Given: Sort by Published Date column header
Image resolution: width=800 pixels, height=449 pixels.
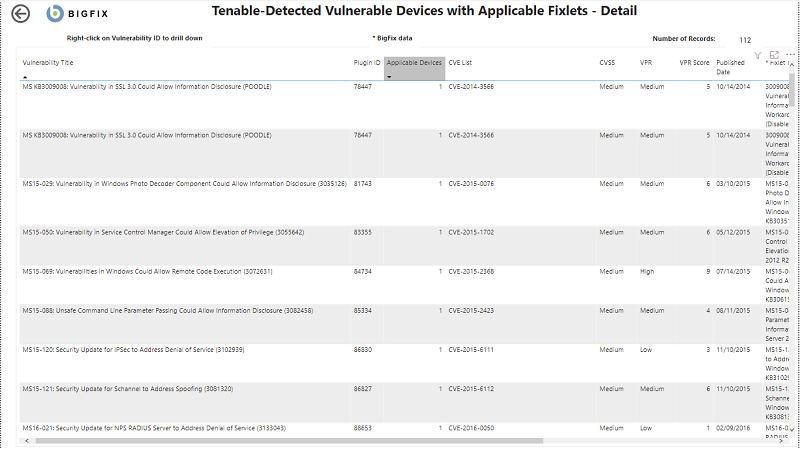Looking at the screenshot, I should (x=730, y=66).
